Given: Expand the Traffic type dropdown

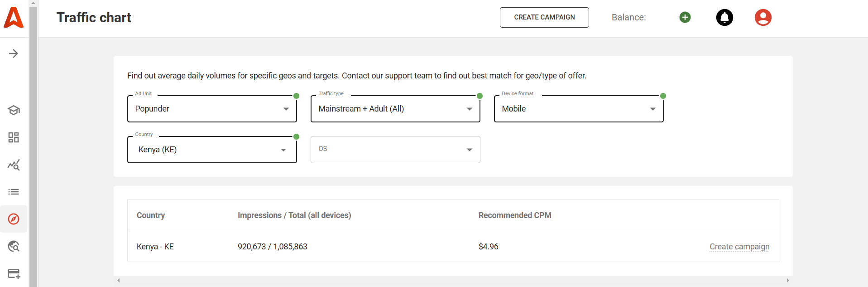Looking at the screenshot, I should pos(395,109).
